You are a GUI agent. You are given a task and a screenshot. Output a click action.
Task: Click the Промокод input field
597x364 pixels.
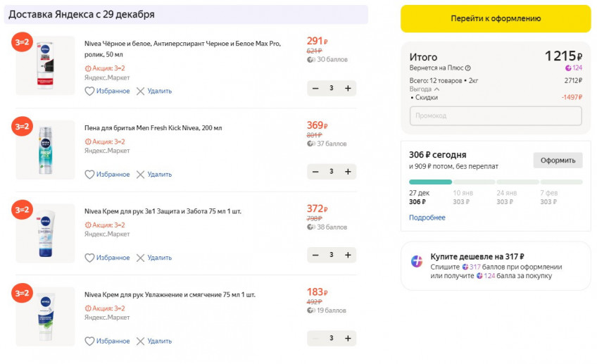click(496, 116)
